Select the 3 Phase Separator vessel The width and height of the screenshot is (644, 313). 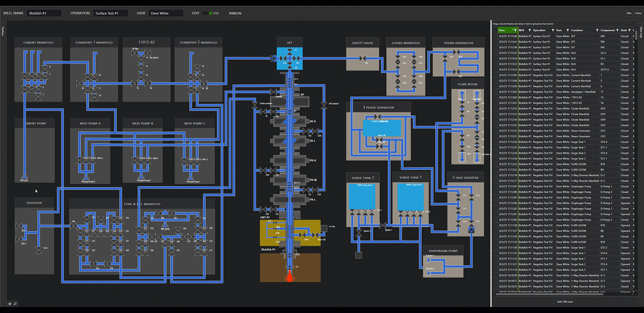point(382,128)
